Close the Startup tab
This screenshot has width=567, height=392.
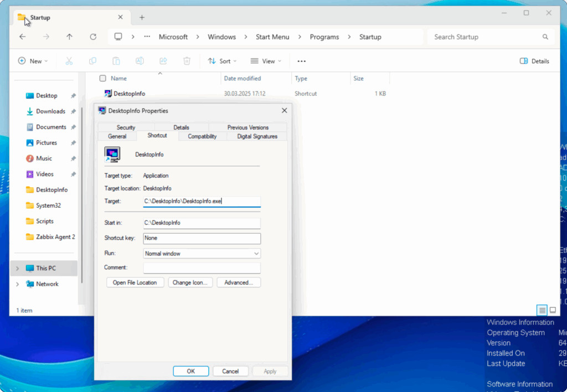(120, 17)
